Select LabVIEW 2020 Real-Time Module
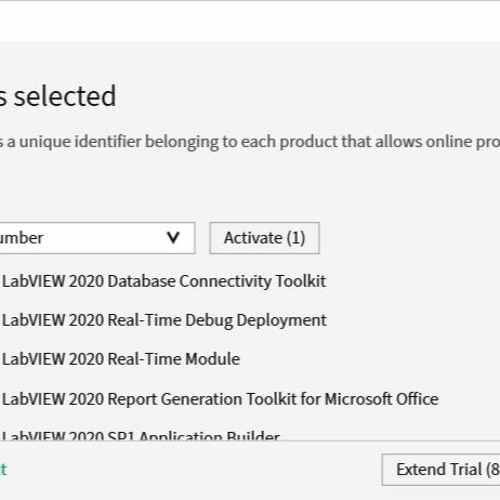The height and width of the screenshot is (500, 500). [121, 359]
